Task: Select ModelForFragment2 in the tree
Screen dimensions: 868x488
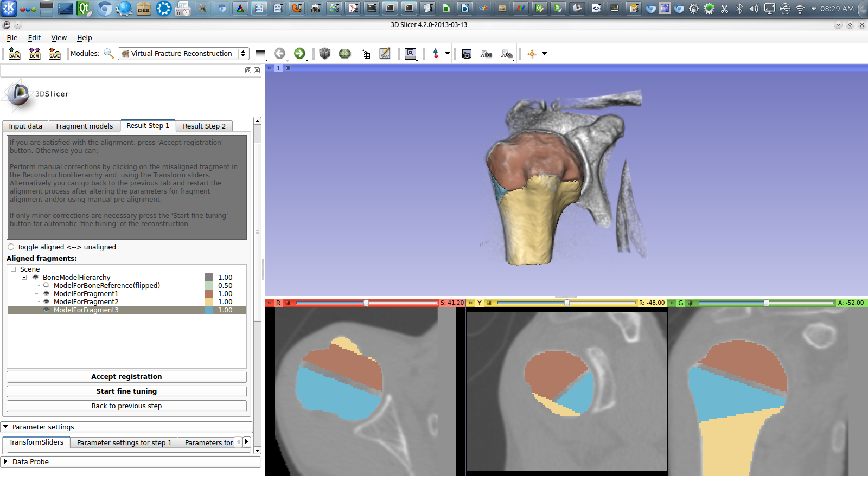Action: coord(86,302)
